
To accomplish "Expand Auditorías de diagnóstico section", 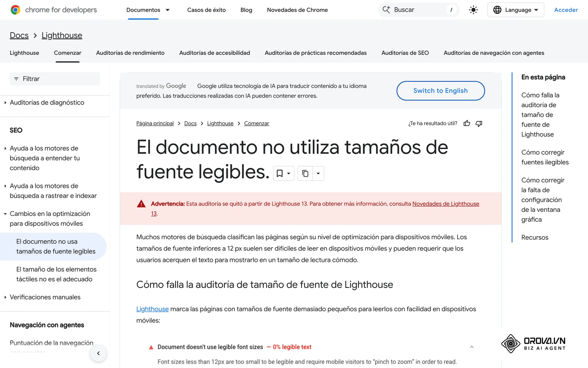I will pyautogui.click(x=5, y=103).
